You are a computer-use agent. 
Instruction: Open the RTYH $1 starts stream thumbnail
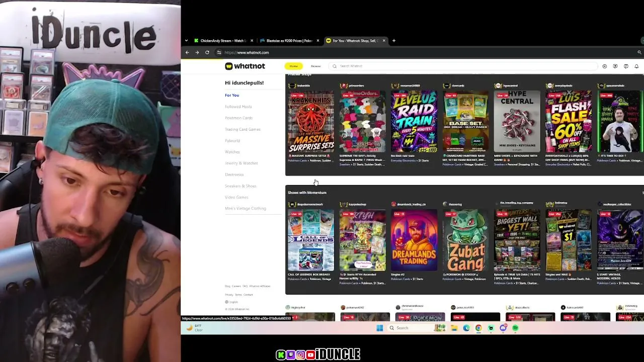(362, 240)
